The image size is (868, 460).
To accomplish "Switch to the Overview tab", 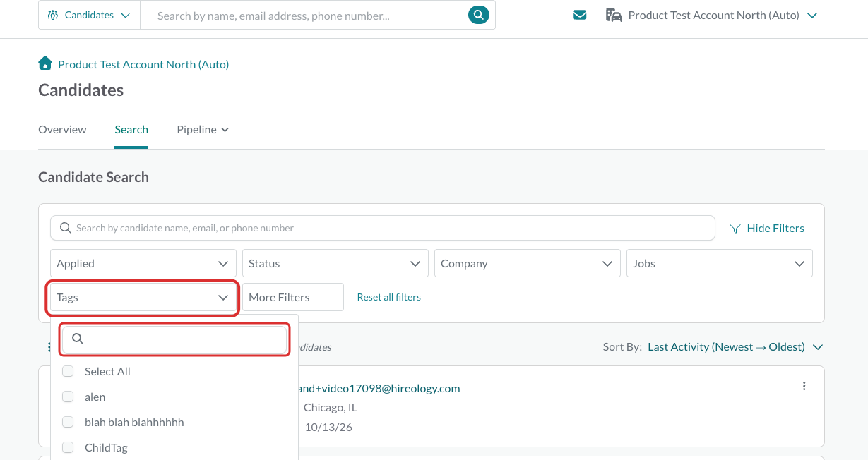I will (x=62, y=130).
